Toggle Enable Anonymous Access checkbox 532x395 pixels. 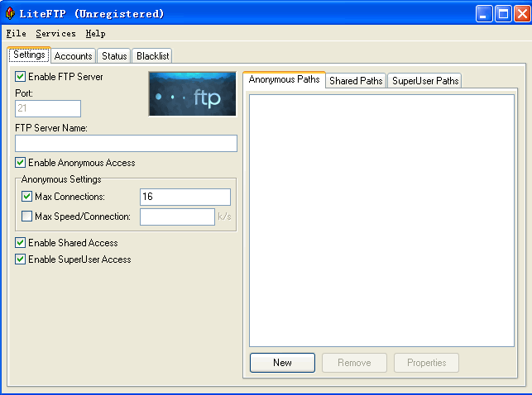click(x=21, y=163)
